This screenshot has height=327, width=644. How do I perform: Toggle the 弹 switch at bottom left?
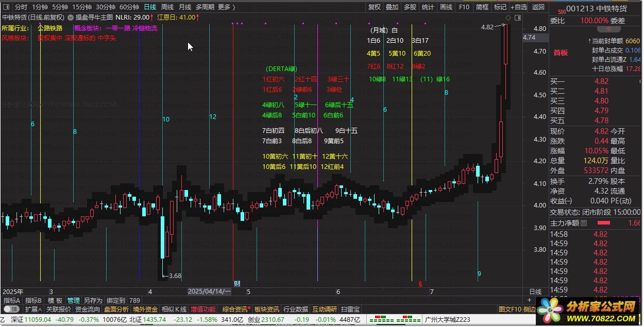coord(11,309)
